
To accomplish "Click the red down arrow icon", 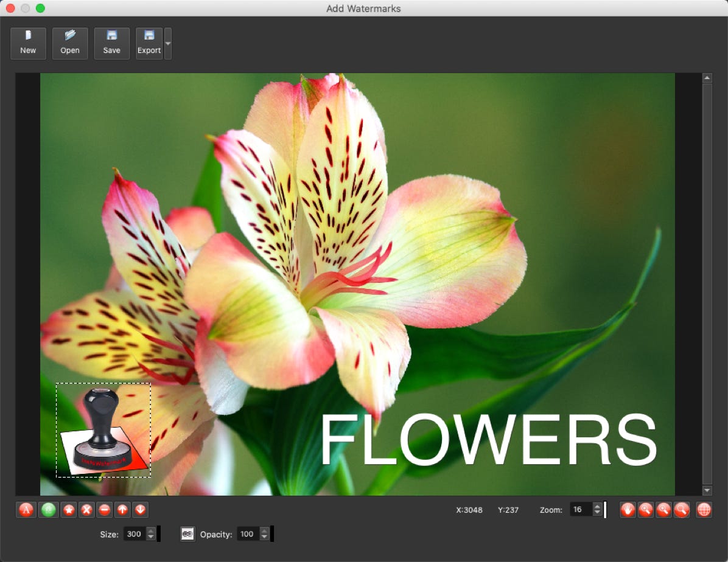I will point(140,510).
